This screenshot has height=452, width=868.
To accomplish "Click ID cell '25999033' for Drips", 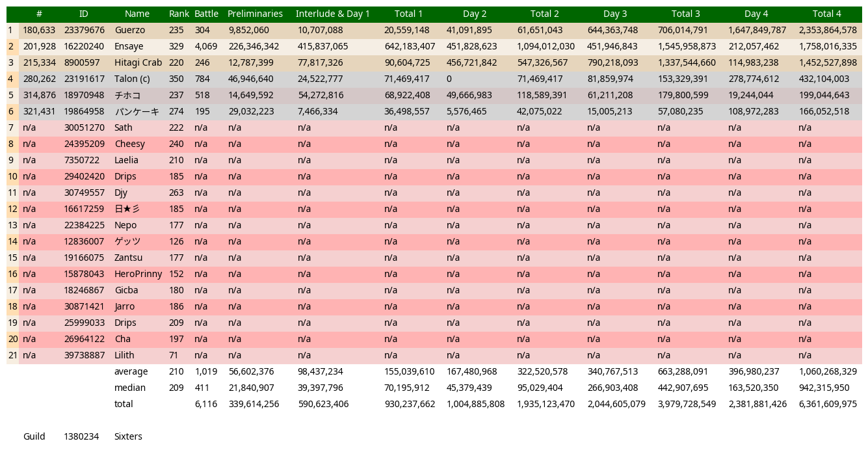I will pyautogui.click(x=84, y=323).
